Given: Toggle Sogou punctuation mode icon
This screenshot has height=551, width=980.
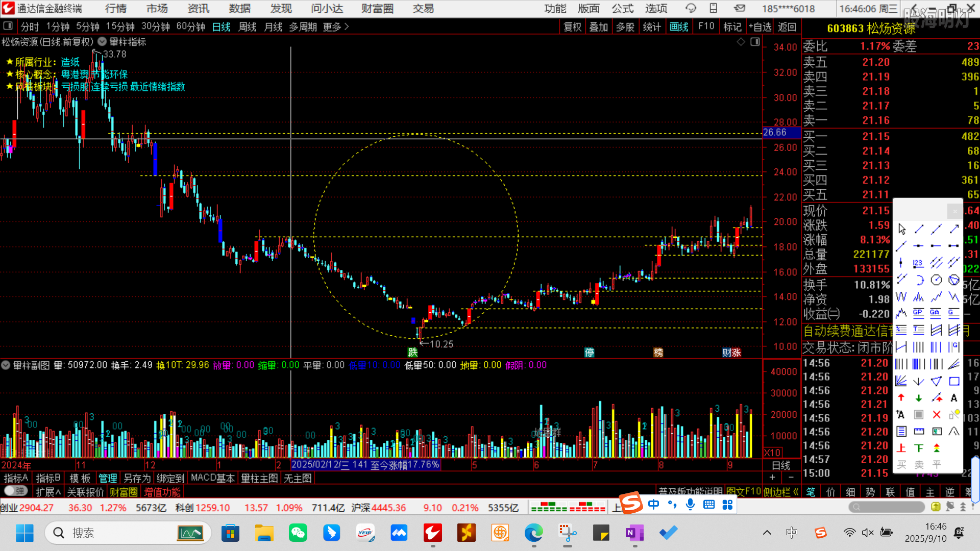Looking at the screenshot, I should pyautogui.click(x=672, y=505).
